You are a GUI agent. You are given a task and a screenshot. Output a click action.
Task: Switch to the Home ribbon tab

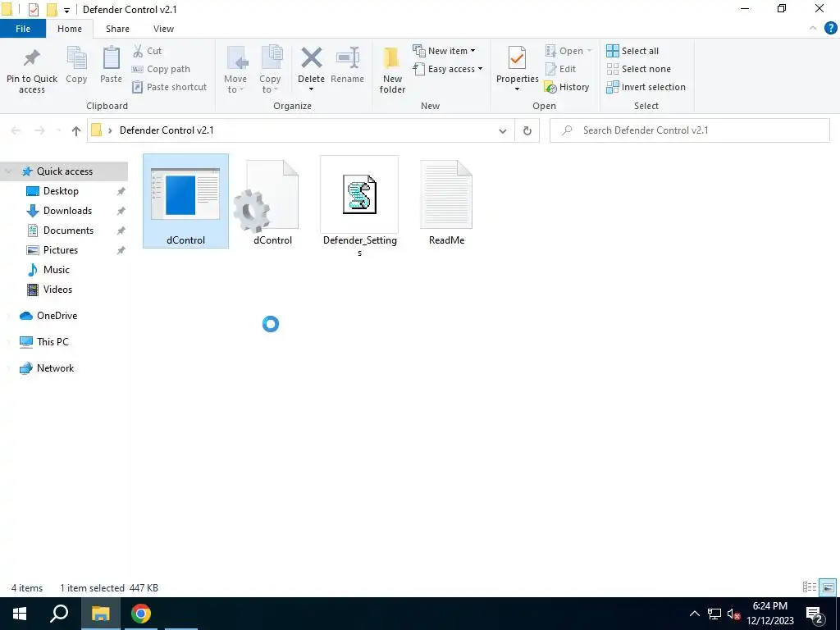coord(70,29)
